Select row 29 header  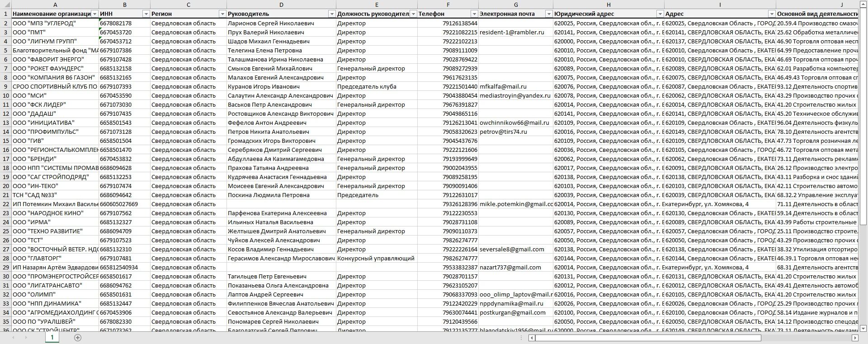[x=5, y=267]
